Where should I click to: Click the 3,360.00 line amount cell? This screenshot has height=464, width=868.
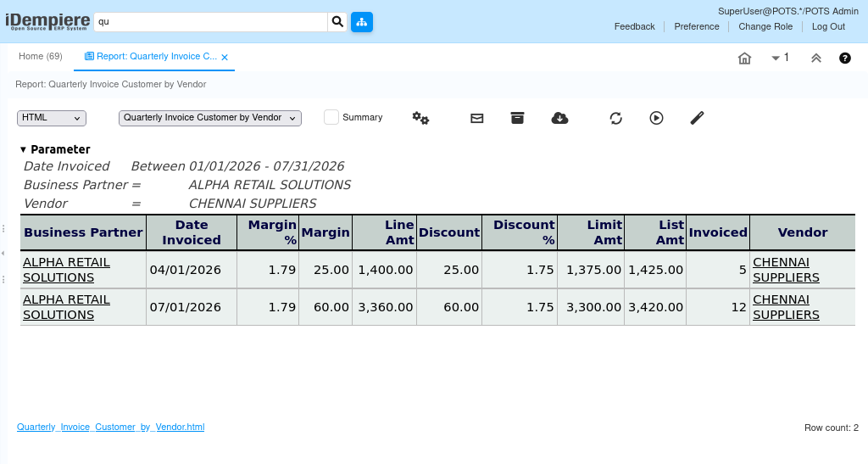(386, 307)
